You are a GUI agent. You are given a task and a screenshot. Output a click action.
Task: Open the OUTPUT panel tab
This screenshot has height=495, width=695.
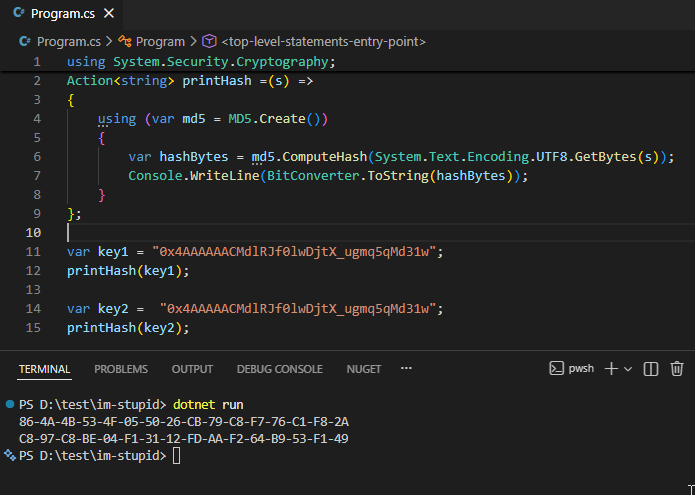[192, 369]
